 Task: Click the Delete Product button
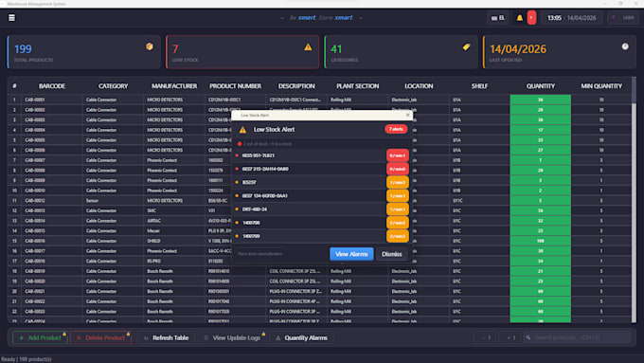pyautogui.click(x=100, y=338)
